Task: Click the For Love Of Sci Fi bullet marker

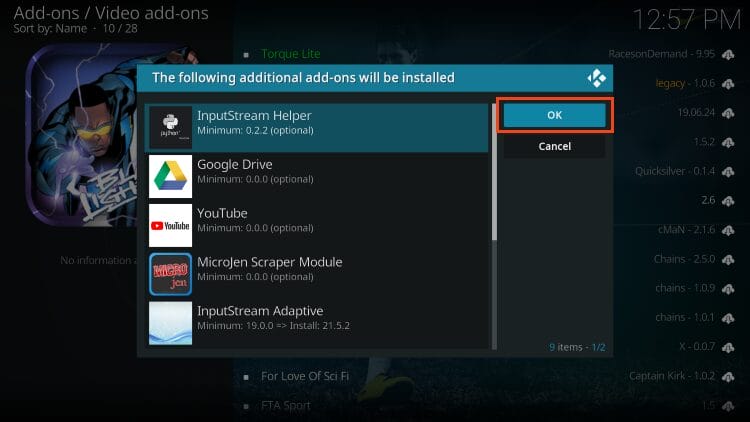Action: click(246, 377)
